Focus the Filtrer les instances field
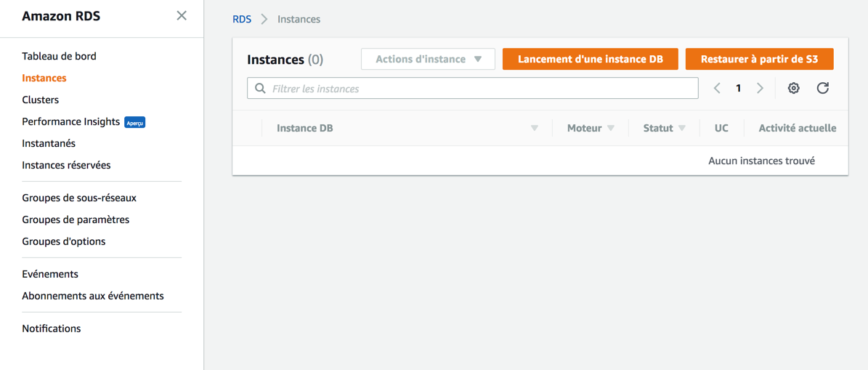 pyautogui.click(x=479, y=89)
